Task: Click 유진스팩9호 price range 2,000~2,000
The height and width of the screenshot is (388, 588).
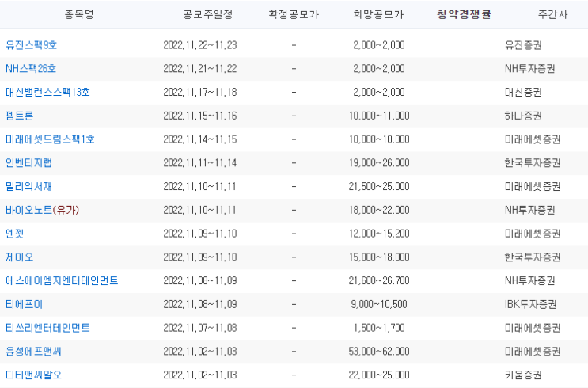Action: 379,45
